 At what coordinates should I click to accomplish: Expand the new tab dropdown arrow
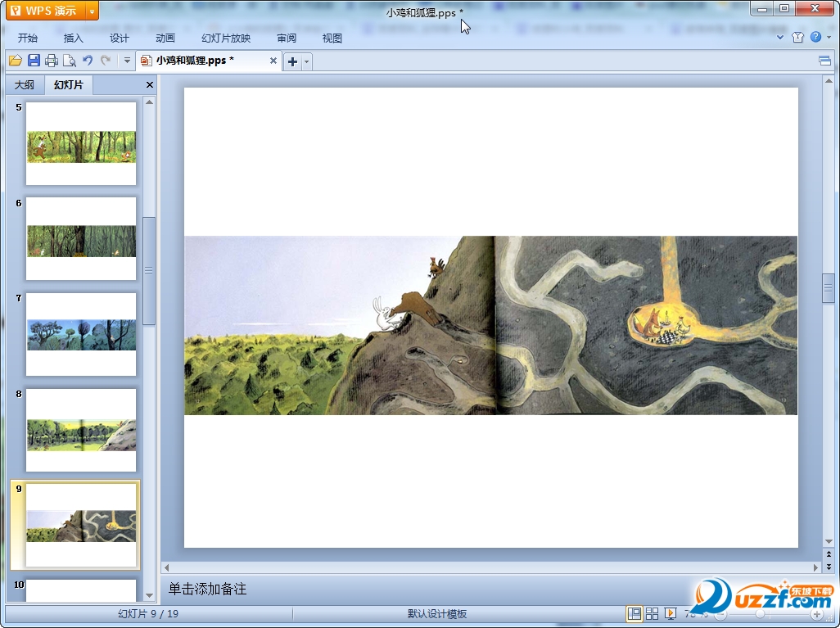pyautogui.click(x=306, y=61)
